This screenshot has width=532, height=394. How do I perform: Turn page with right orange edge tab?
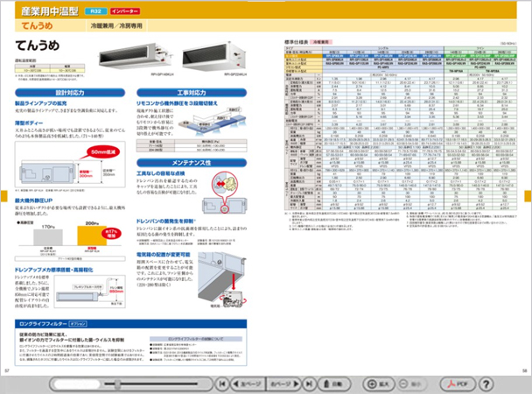pyautogui.click(x=528, y=196)
